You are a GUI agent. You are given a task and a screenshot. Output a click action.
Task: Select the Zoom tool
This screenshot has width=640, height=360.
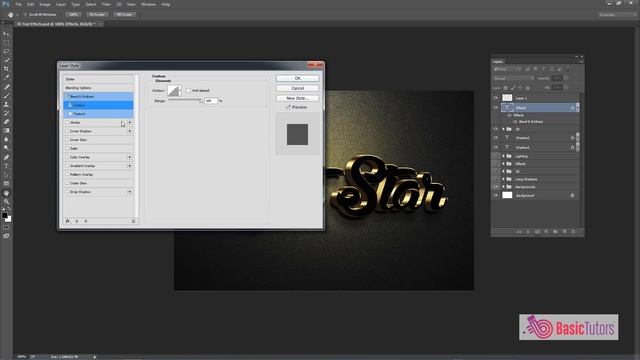click(x=6, y=202)
